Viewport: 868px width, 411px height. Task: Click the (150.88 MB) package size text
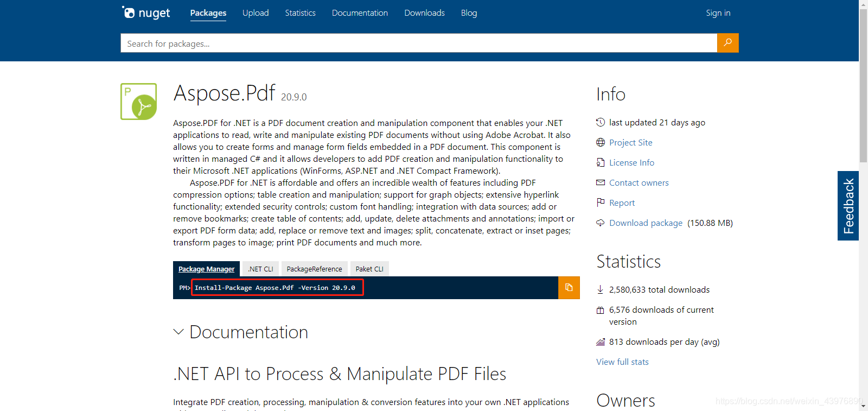click(x=710, y=223)
